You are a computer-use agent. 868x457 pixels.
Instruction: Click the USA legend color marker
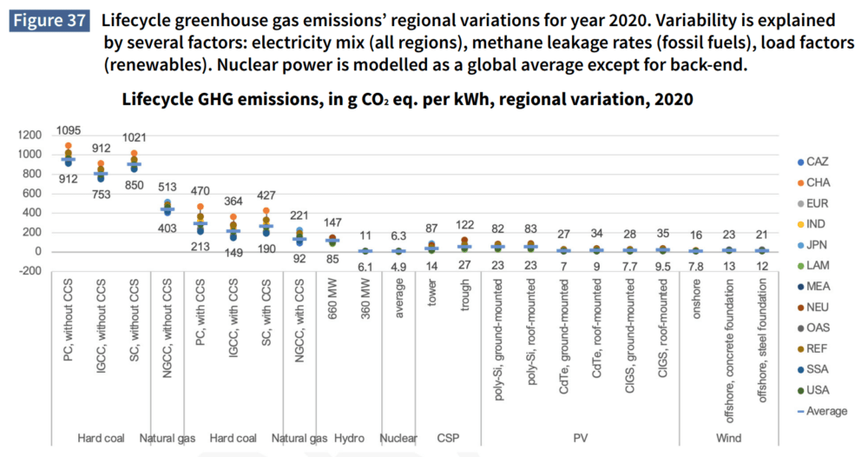click(x=799, y=390)
